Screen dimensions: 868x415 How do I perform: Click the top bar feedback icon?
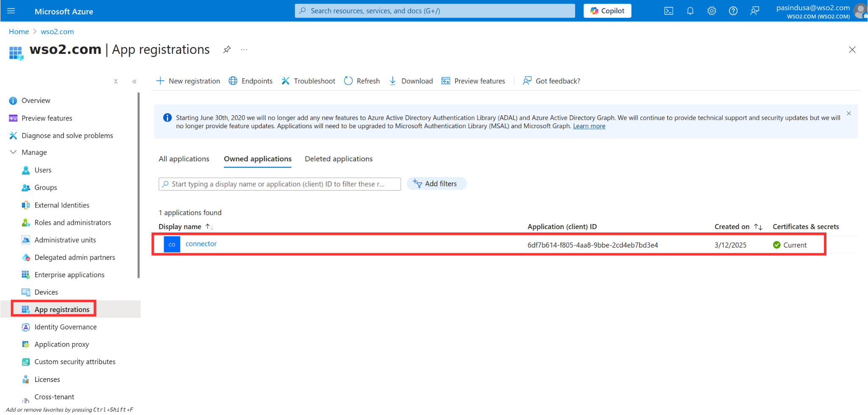point(755,11)
